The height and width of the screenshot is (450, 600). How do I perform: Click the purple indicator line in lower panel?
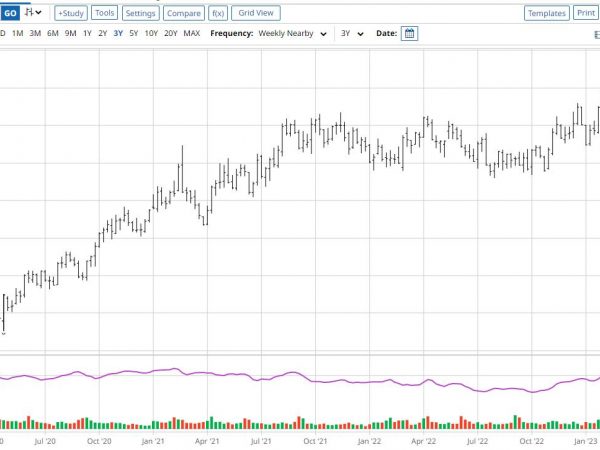(300, 375)
